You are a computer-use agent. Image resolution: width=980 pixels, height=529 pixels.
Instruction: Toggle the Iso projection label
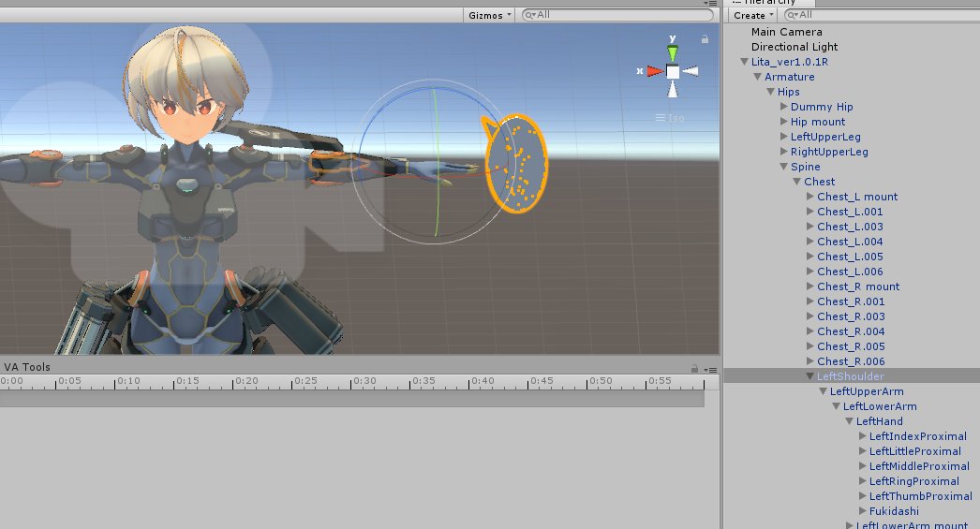[x=670, y=117]
